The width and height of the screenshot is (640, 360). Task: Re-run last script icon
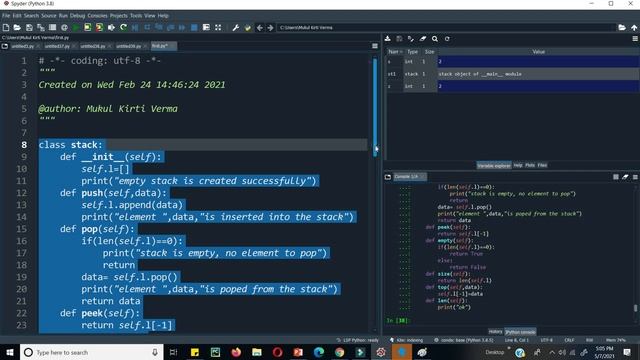123,27
